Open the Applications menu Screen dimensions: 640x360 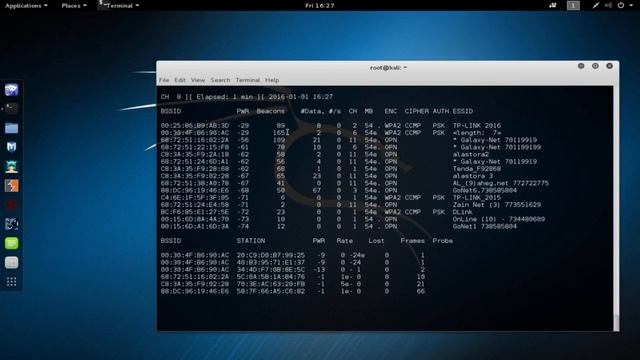pyautogui.click(x=26, y=6)
